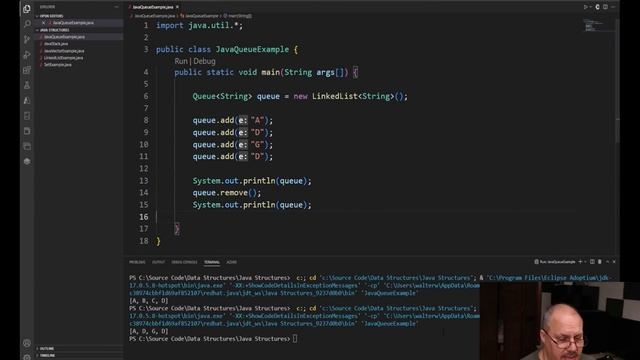The height and width of the screenshot is (360, 640).
Task: Click the Debug CodeLens above main
Action: tap(204, 61)
